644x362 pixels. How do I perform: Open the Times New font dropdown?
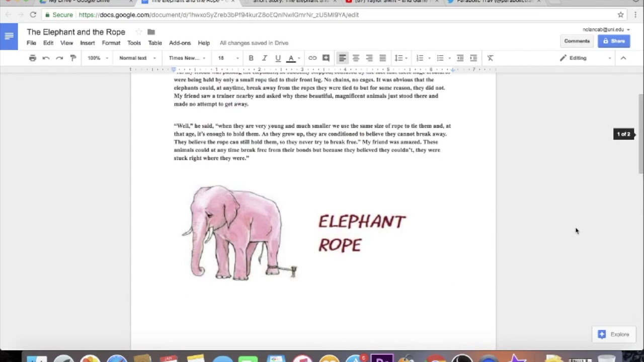[187, 58]
